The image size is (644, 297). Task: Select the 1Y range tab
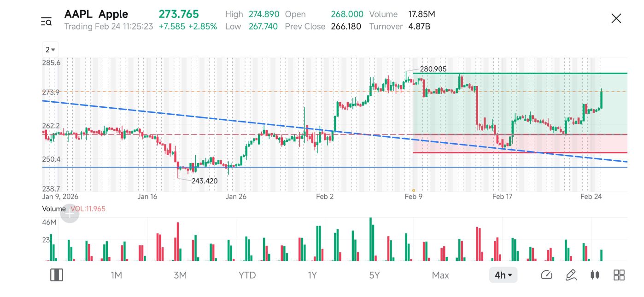click(312, 275)
